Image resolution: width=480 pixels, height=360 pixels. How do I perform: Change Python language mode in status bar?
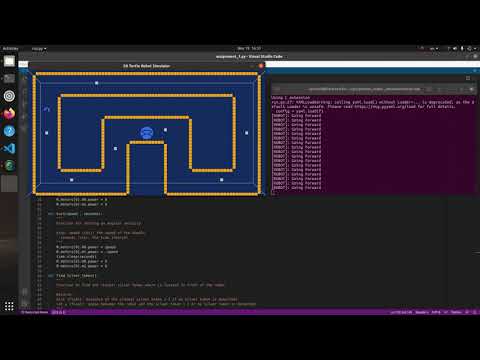[x=456, y=312]
